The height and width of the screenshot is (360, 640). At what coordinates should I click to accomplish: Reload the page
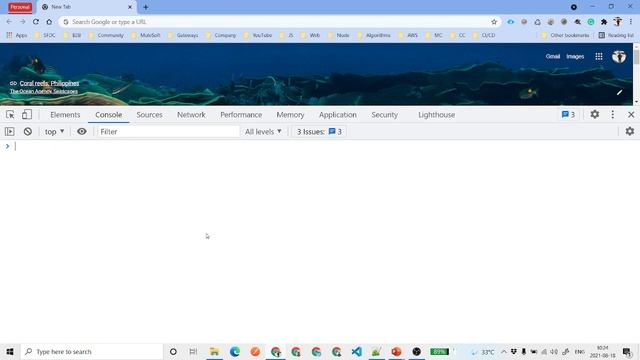tap(36, 22)
